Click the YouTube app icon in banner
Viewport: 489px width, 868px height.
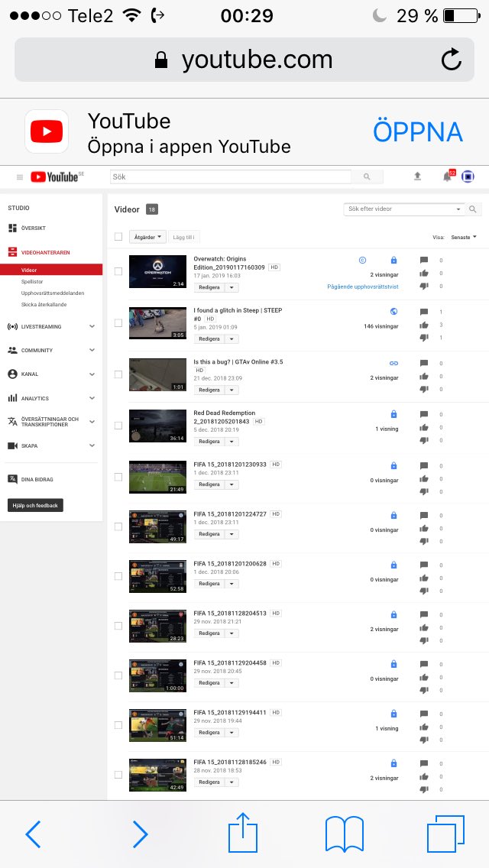point(47,131)
